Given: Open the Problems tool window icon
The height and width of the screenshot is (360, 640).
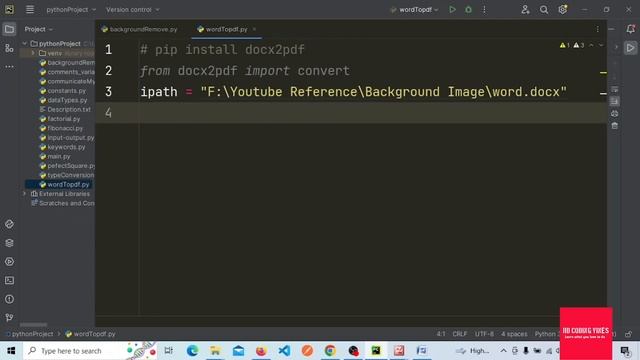Looking at the screenshot, I should pyautogui.click(x=9, y=299).
